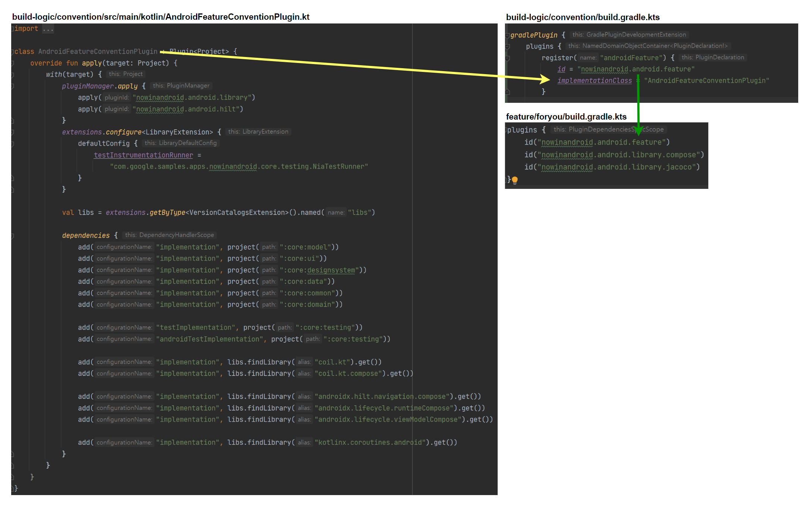Click the underlined id property in register block
This screenshot has height=507, width=812.
click(x=561, y=69)
